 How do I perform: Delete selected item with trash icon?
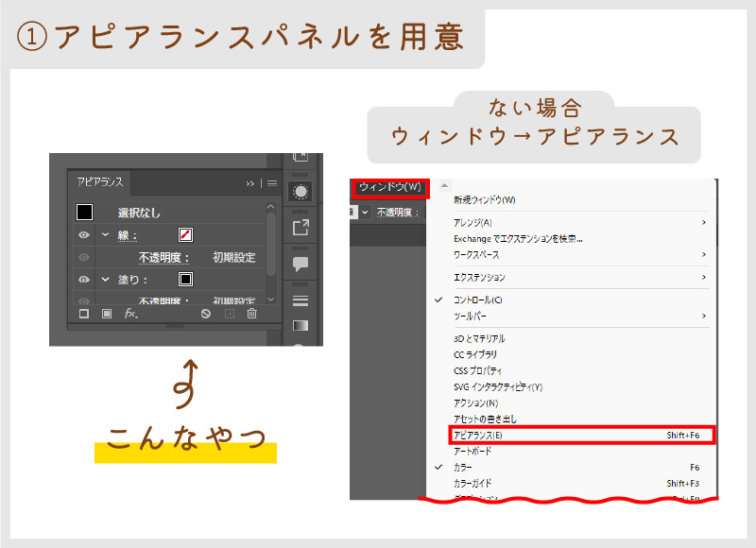251,314
